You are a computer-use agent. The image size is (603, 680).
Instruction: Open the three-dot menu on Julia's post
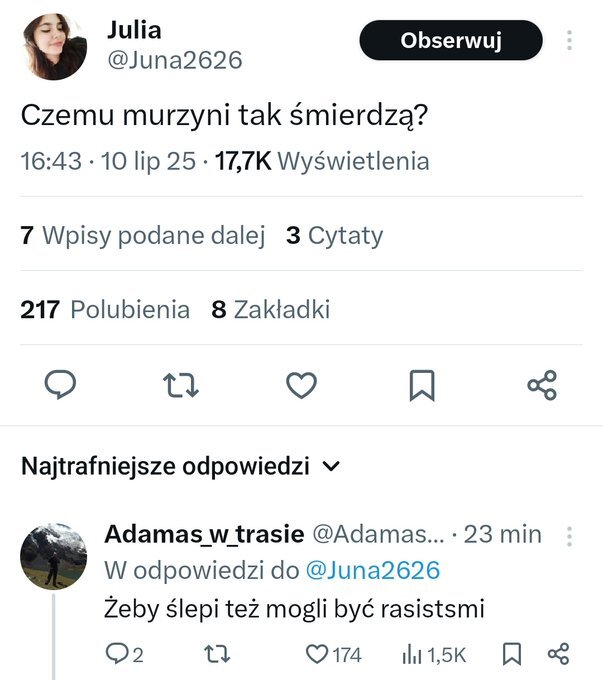click(x=570, y=41)
